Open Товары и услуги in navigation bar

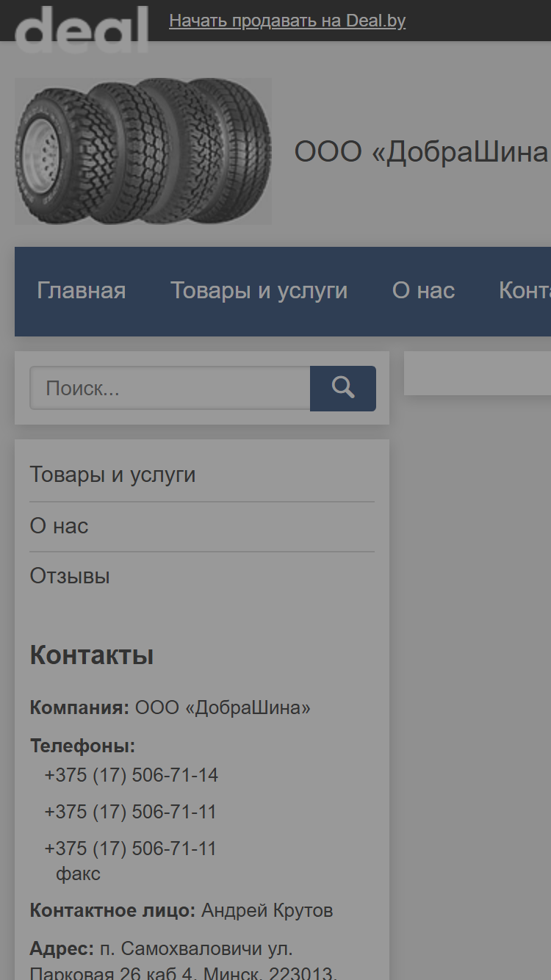click(x=259, y=291)
